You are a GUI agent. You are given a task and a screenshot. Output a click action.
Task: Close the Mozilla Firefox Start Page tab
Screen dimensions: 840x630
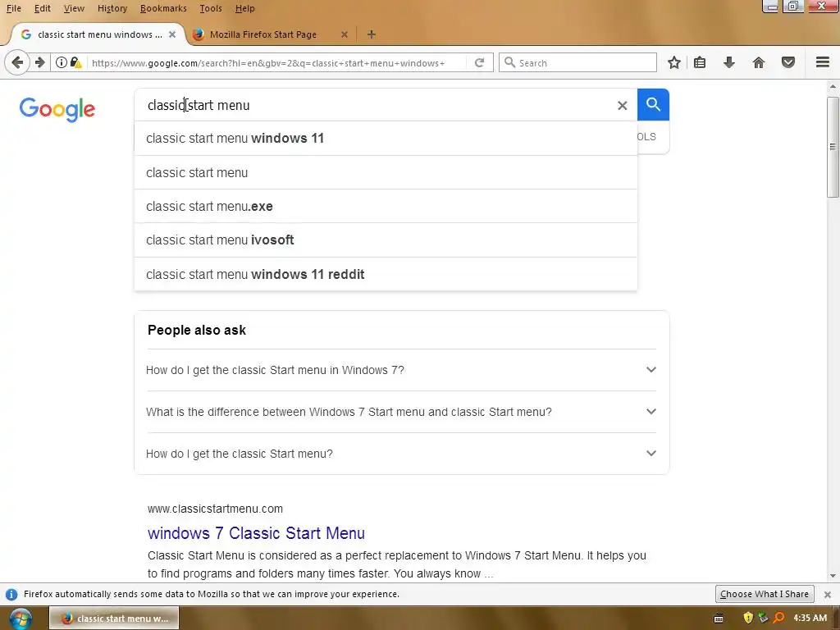pyautogui.click(x=345, y=34)
